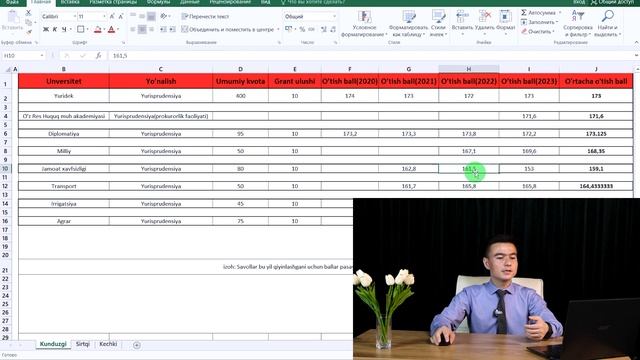Switch to the Разметка страницы tab
This screenshot has height=360, width=640.
pyautogui.click(x=113, y=2)
